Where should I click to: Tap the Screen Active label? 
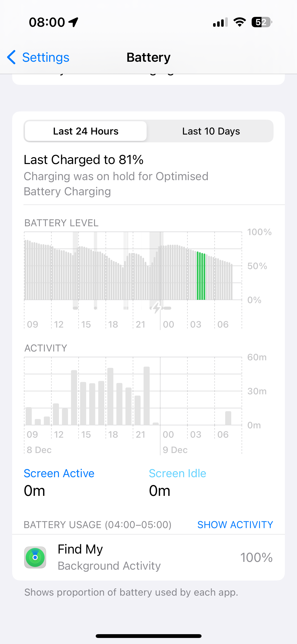59,473
